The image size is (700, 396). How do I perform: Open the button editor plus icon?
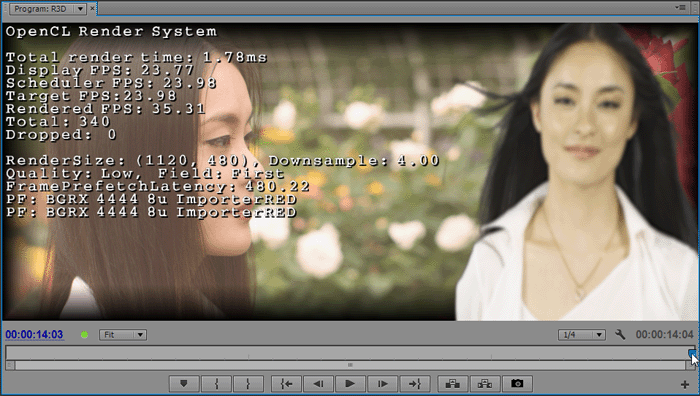pos(685,384)
